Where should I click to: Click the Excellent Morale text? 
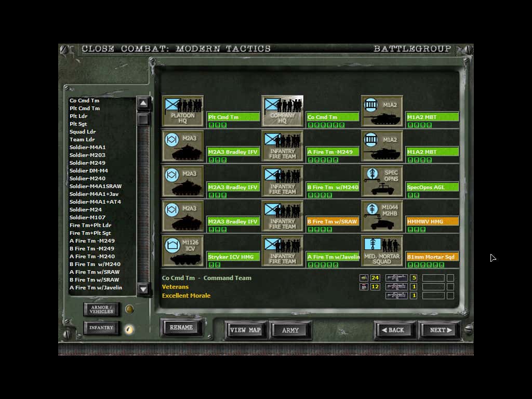click(x=187, y=296)
